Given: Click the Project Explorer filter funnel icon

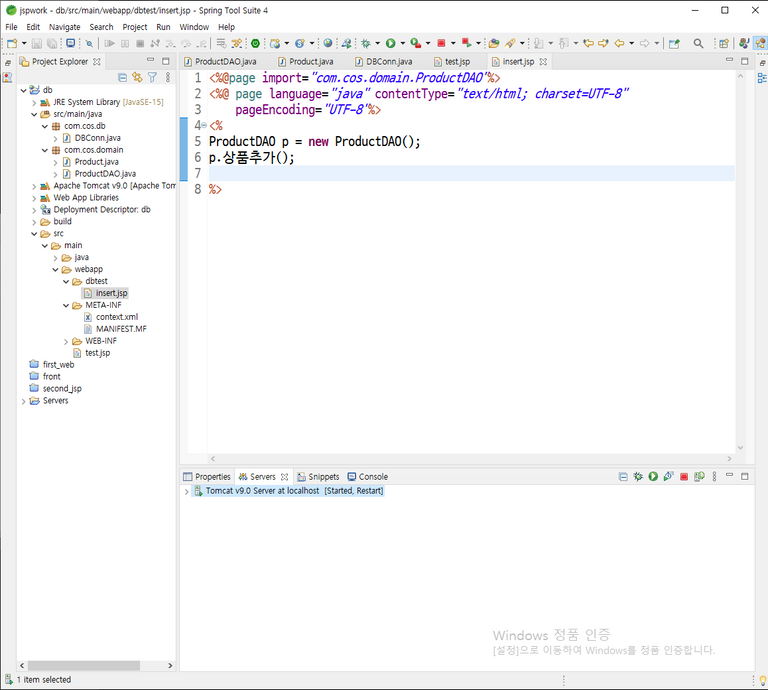Looking at the screenshot, I should [x=152, y=77].
